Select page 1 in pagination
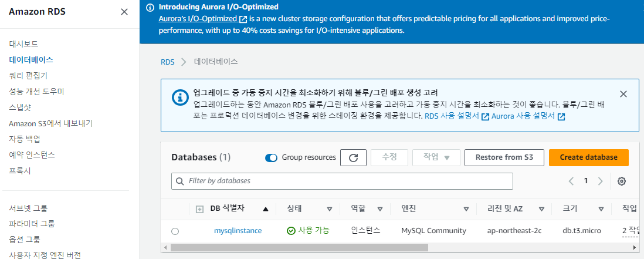Image resolution: width=644 pixels, height=259 pixels. (x=586, y=181)
